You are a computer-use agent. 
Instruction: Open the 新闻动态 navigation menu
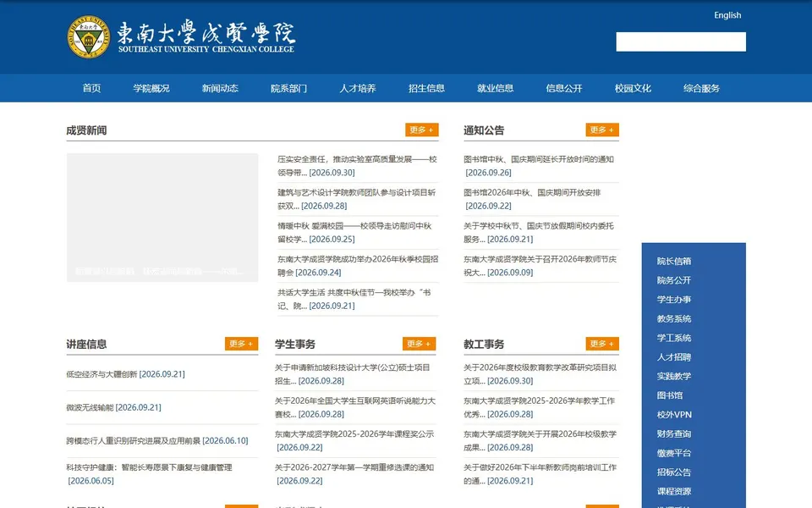(220, 88)
